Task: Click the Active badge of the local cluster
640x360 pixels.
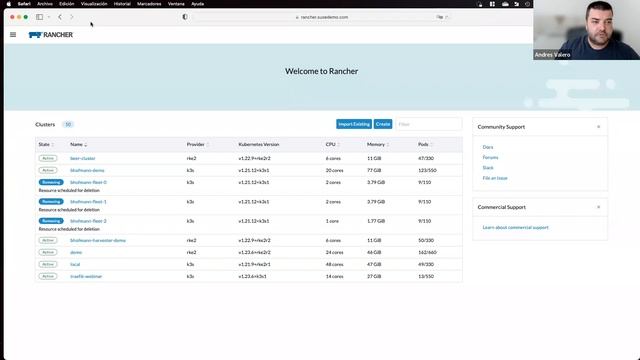Action: coord(48,264)
